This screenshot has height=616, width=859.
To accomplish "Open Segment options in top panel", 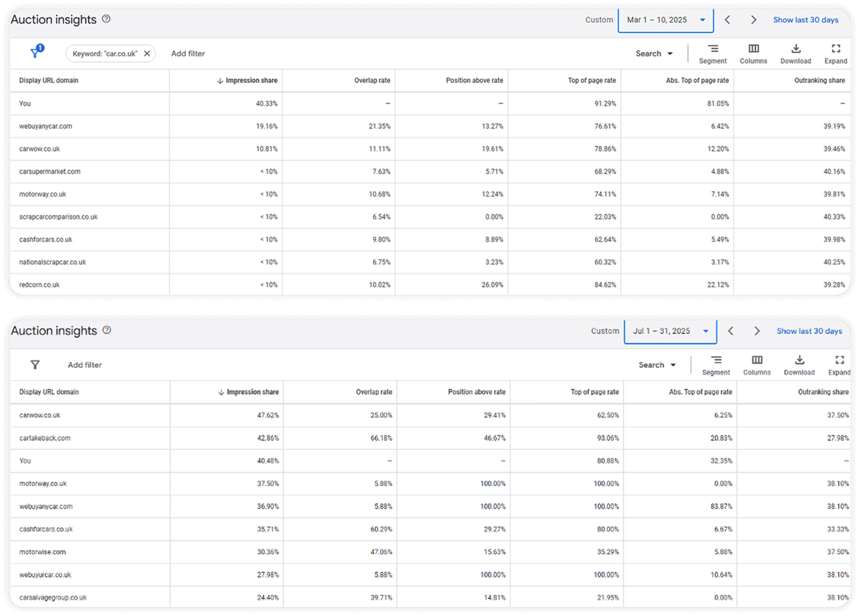I will (712, 54).
